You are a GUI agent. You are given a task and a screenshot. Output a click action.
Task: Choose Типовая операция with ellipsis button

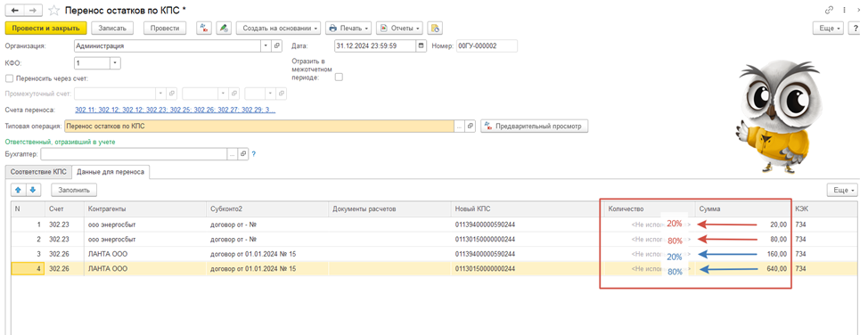[459, 127]
